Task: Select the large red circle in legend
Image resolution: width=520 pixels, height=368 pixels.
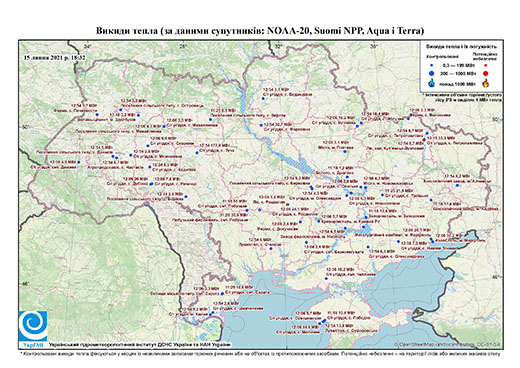Action: pos(485,74)
